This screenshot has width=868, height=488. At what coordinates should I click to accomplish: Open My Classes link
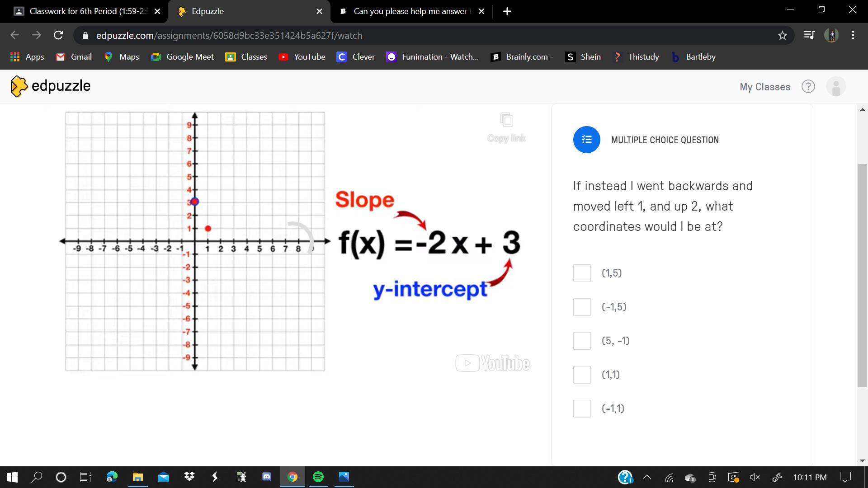(x=764, y=87)
